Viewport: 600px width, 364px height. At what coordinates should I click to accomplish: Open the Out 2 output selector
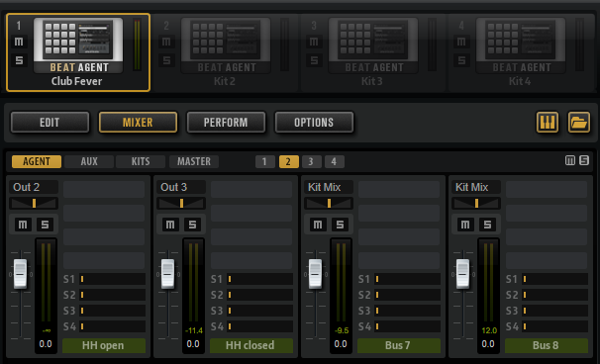(x=34, y=187)
